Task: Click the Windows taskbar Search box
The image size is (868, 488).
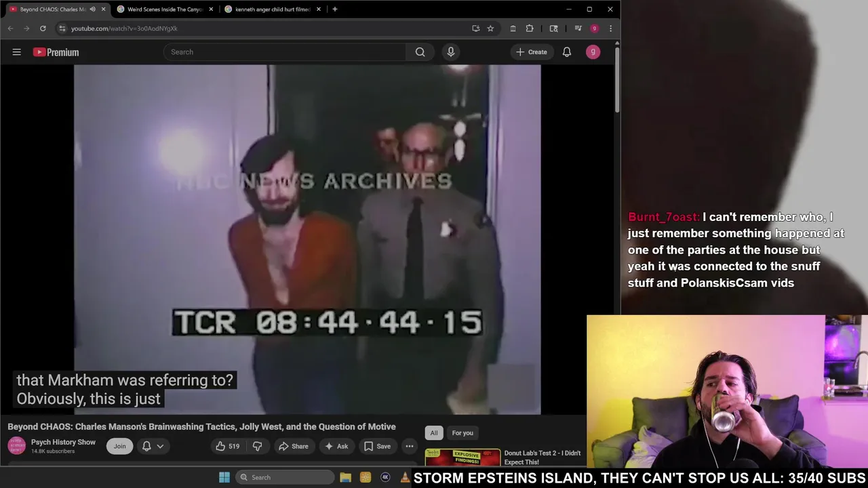Action: coord(285,477)
